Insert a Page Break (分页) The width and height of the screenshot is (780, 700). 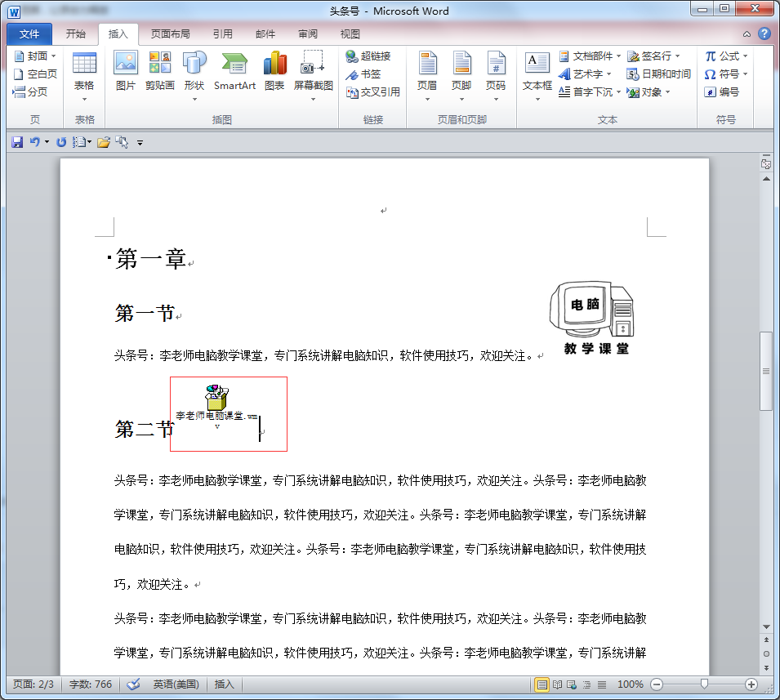(x=30, y=91)
